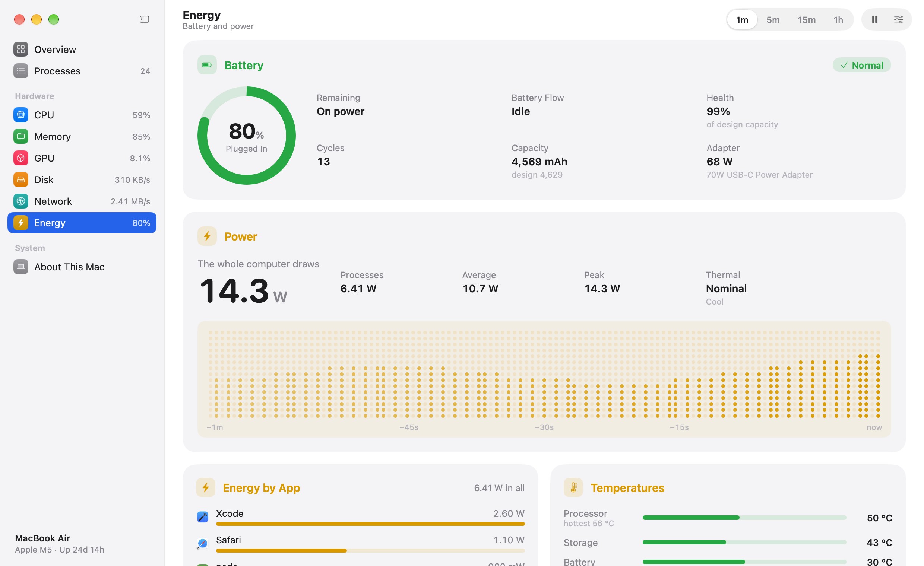Select GPU in the sidebar
This screenshot has height=566, width=924.
[82, 158]
